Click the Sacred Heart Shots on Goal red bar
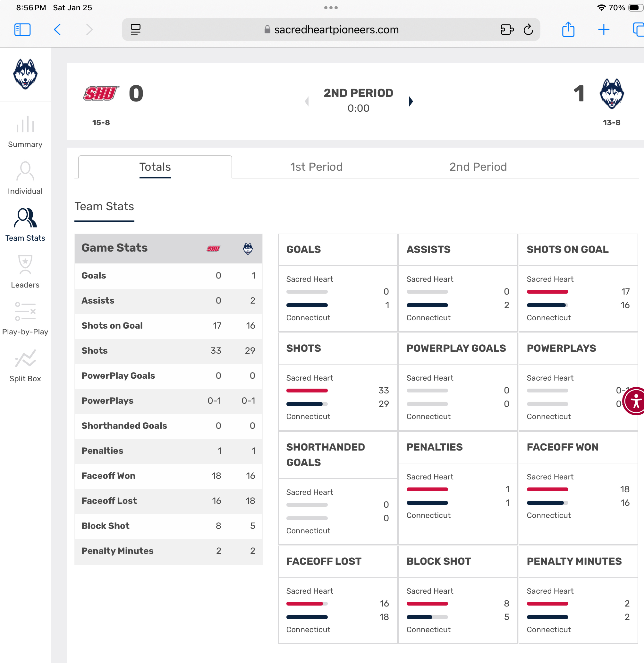The image size is (644, 663). coord(547,292)
